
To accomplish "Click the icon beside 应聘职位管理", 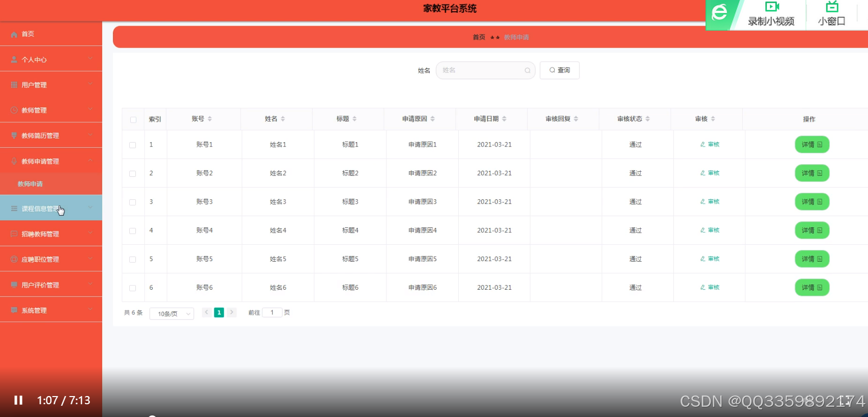I will pos(14,260).
